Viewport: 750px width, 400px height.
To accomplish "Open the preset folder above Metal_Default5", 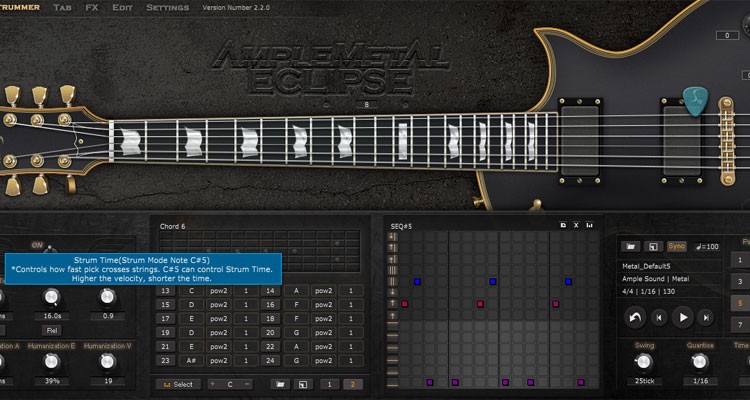I will 631,246.
